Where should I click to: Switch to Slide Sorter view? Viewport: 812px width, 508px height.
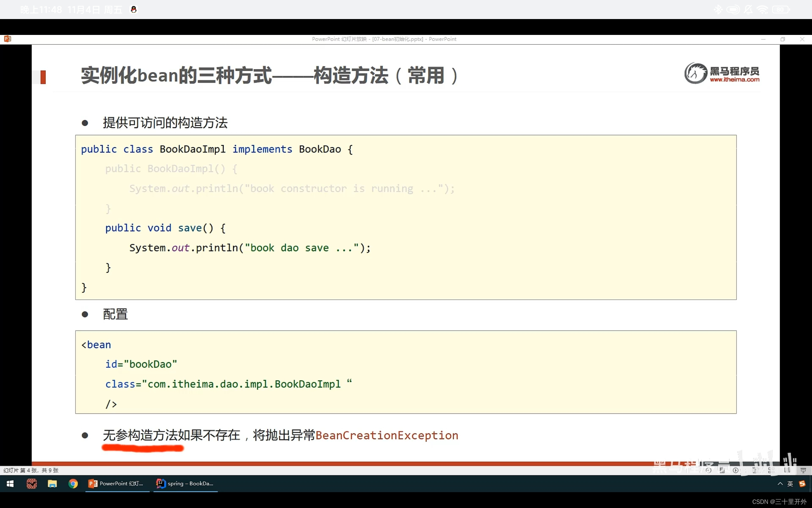pyautogui.click(x=771, y=470)
